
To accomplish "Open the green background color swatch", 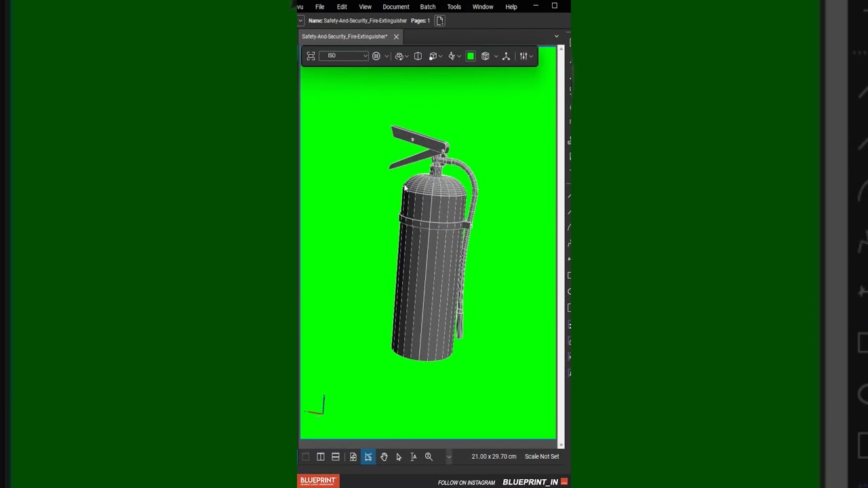I will (471, 56).
